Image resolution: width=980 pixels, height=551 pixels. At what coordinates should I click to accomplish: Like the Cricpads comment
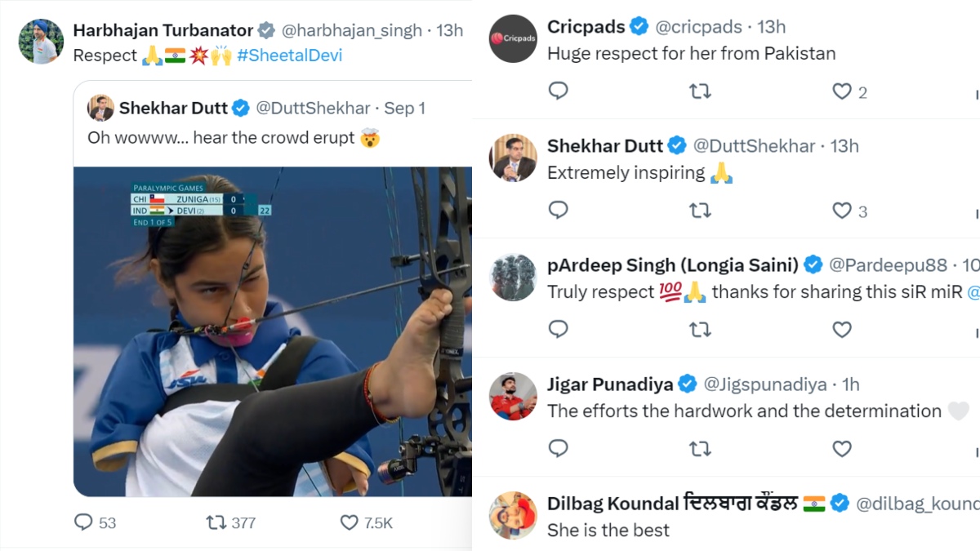pyautogui.click(x=842, y=91)
